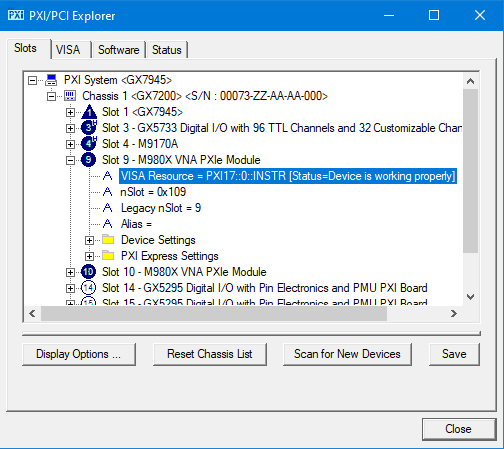The width and height of the screenshot is (504, 449).
Task: Minimize the PXI/PCI Explorer window
Action: (389, 15)
